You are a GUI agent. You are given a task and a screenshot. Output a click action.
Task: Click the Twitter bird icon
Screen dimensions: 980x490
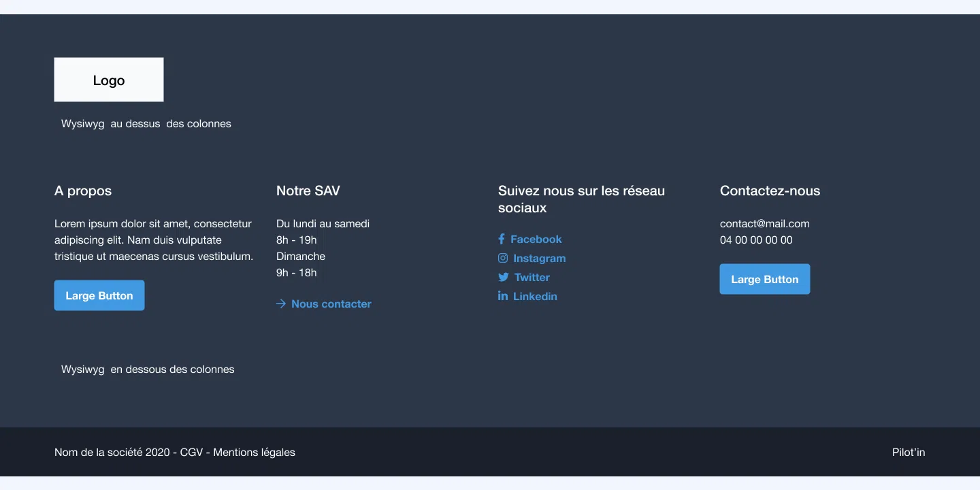(x=503, y=277)
